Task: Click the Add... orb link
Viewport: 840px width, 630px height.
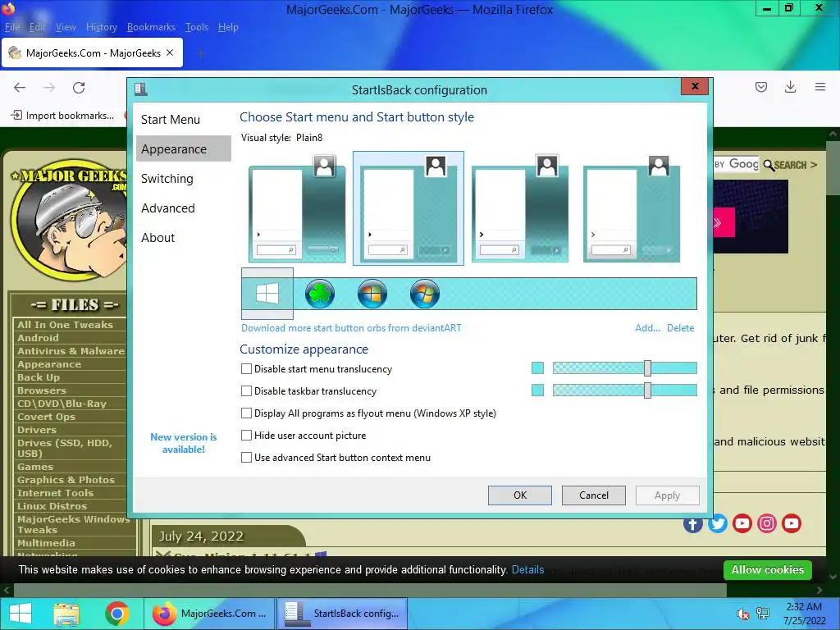Action: 648,328
